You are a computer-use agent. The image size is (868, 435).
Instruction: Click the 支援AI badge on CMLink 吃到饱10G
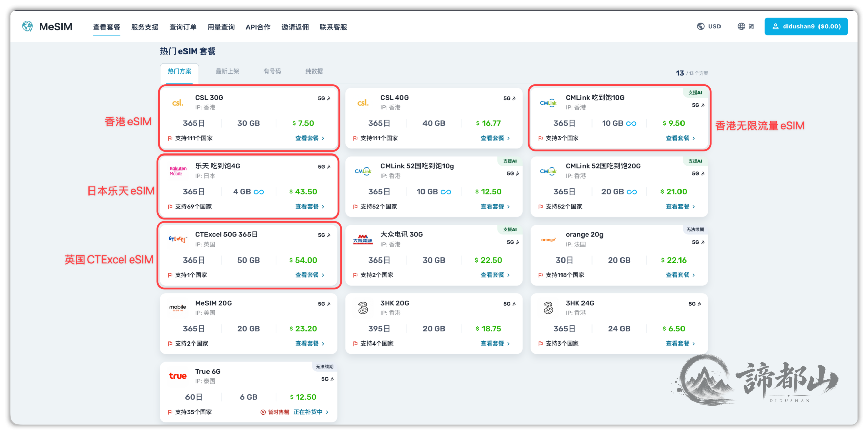[695, 92]
